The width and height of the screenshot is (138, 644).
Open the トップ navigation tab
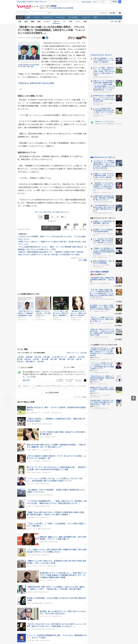point(20,17)
